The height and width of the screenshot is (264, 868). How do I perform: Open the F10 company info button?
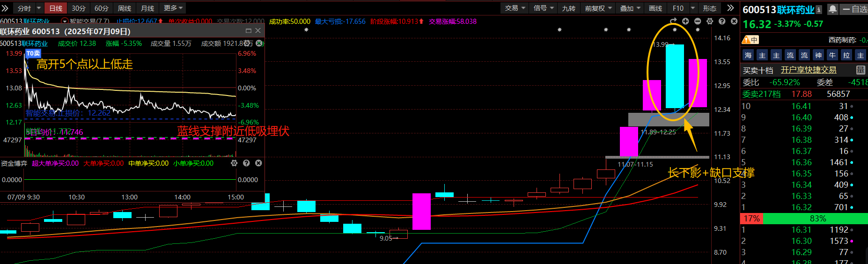[x=678, y=8]
